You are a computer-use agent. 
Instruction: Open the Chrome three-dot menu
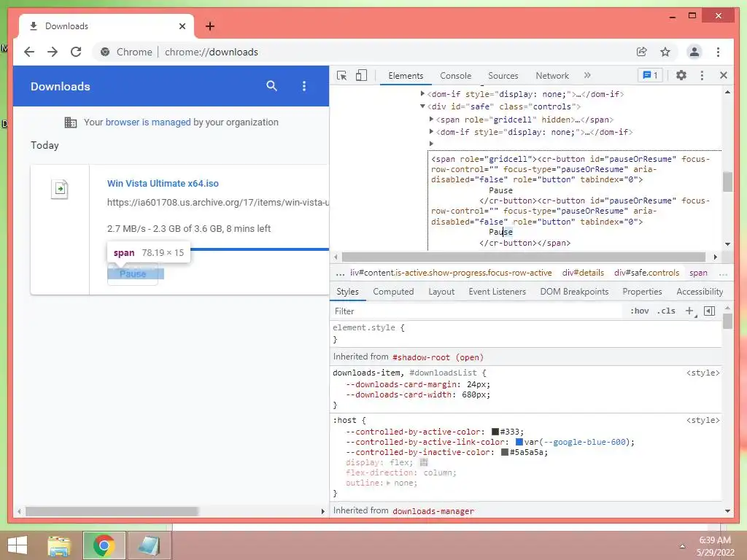718,52
